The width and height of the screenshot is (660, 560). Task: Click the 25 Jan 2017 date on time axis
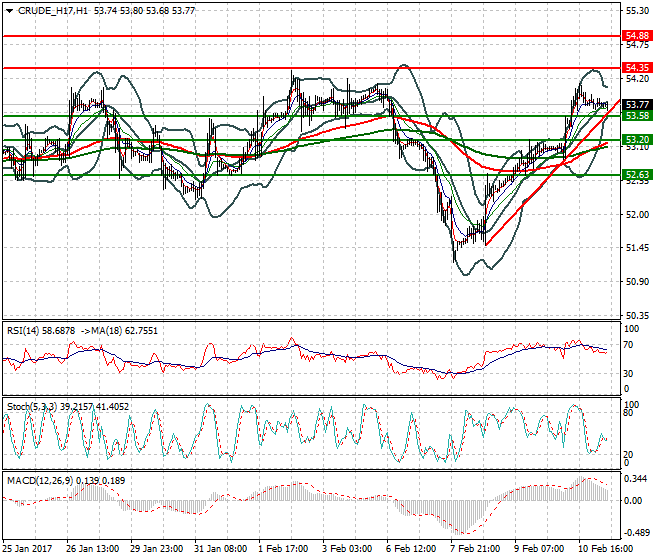(x=29, y=548)
